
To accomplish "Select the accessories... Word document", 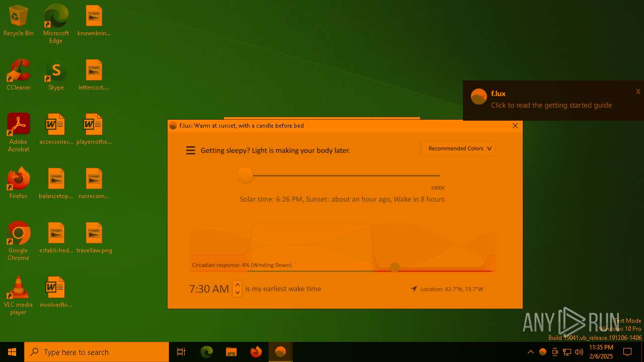I will tap(56, 129).
